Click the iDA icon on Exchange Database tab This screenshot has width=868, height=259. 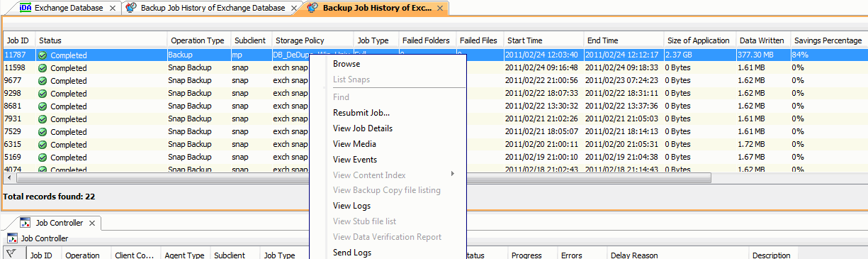pos(25,9)
